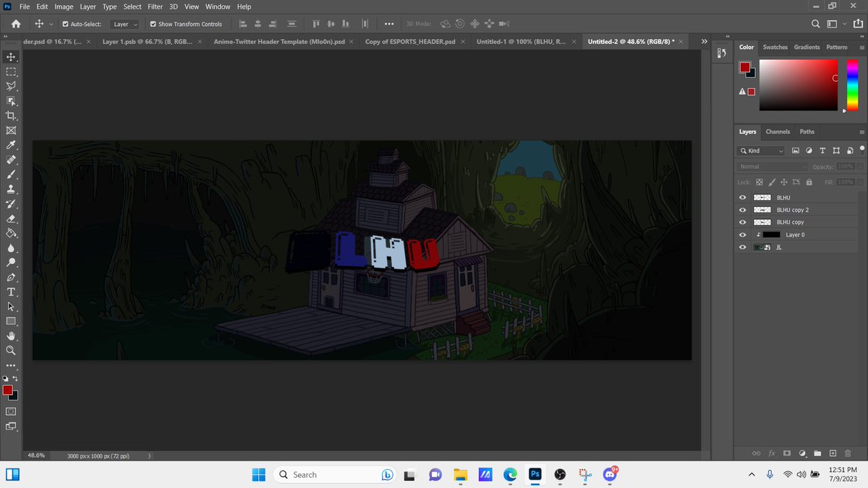
Task: Select the Zoom tool in the toolbox
Action: (12, 351)
